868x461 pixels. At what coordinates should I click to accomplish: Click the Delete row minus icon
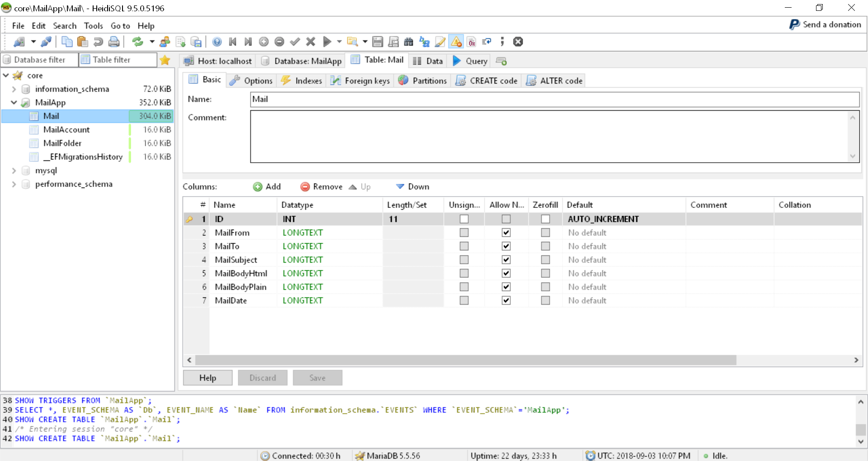[x=279, y=42]
